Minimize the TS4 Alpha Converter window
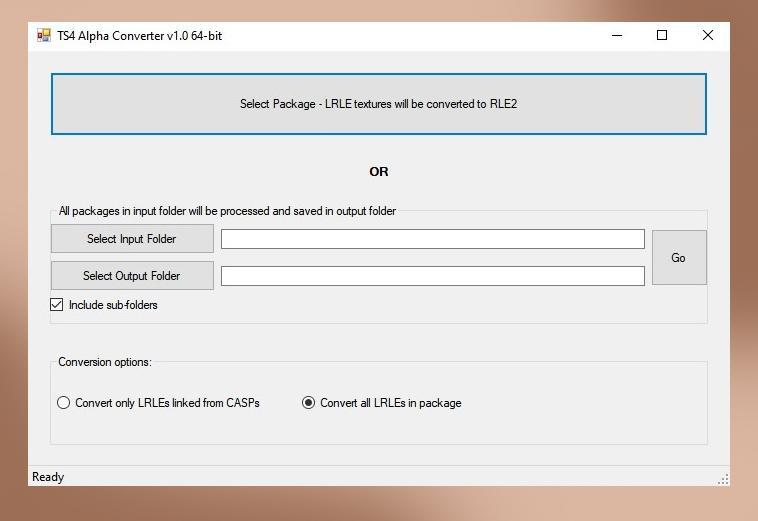 617,35
